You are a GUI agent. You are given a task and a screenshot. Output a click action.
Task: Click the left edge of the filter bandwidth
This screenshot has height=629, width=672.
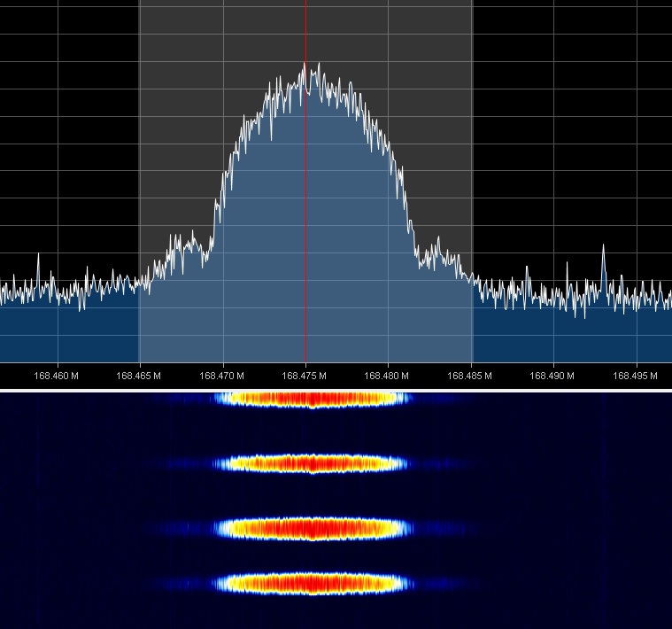coord(139,181)
